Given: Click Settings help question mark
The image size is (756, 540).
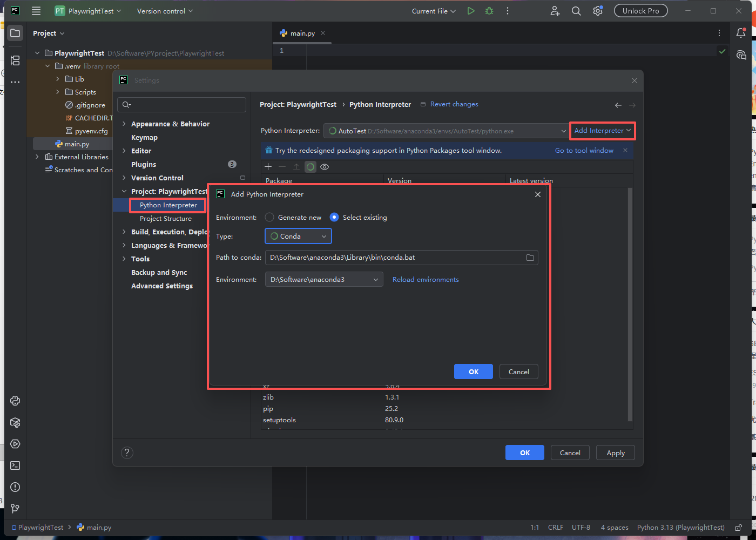Looking at the screenshot, I should pyautogui.click(x=127, y=453).
